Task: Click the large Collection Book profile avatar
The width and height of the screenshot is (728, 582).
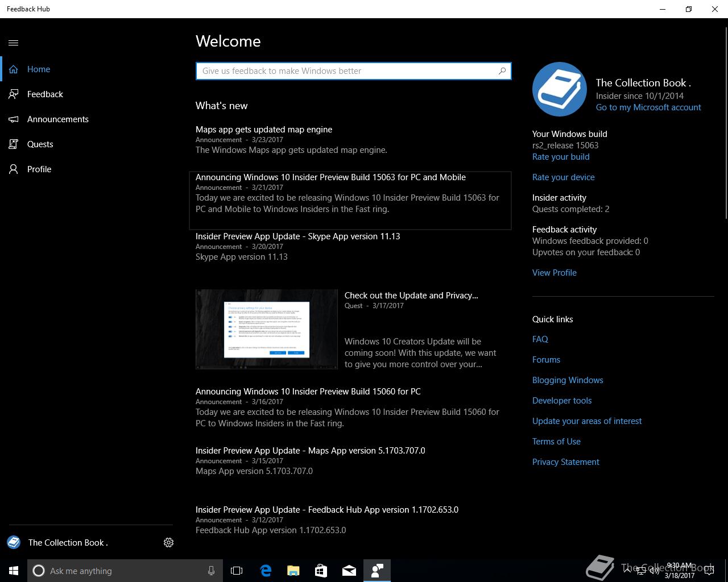Action: [560, 89]
